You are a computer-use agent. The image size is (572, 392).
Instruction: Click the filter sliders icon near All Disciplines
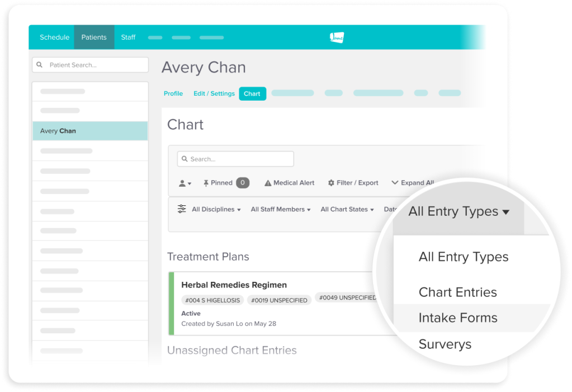coord(181,209)
